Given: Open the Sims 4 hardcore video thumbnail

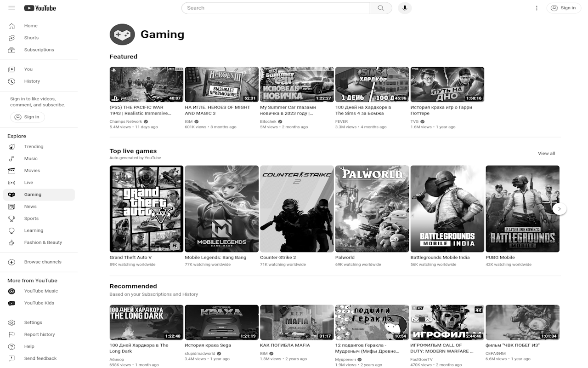Looking at the screenshot, I should pyautogui.click(x=372, y=85).
